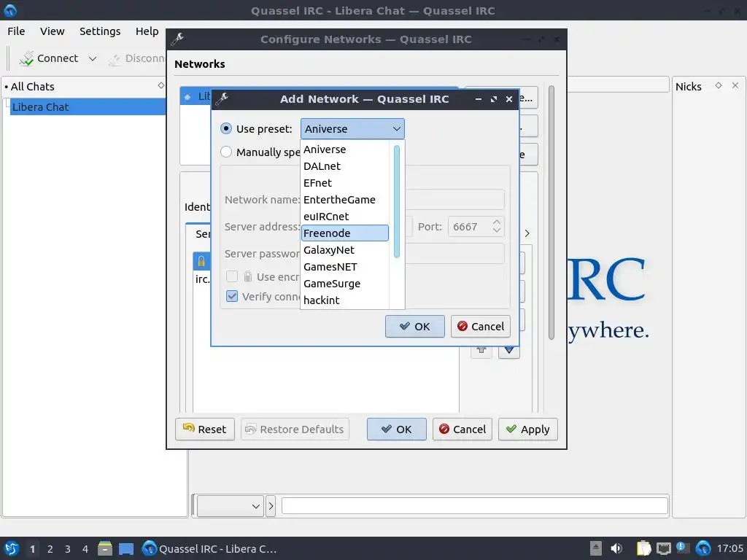Click the show desktop taskbar icon
The image size is (747, 560).
126,548
